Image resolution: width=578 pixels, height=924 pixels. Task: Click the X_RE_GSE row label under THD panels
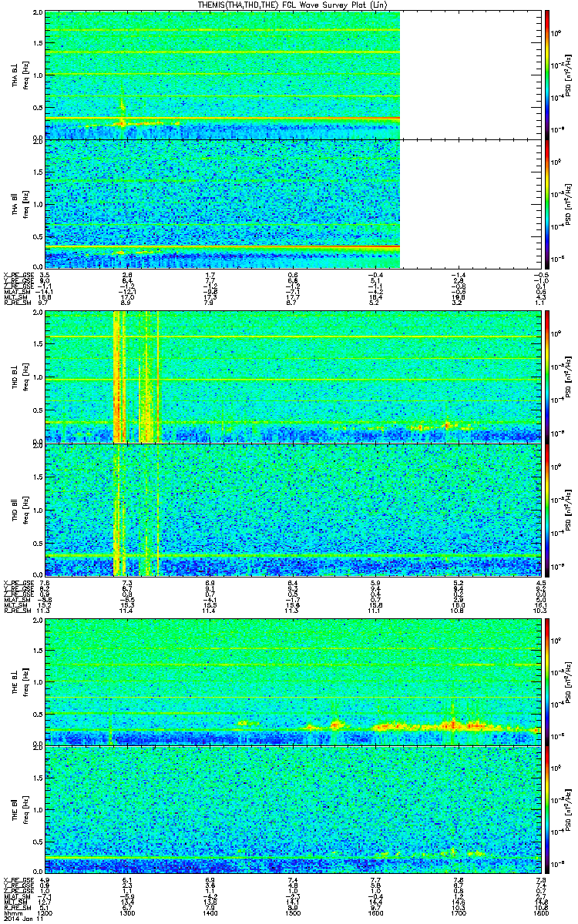18,583
